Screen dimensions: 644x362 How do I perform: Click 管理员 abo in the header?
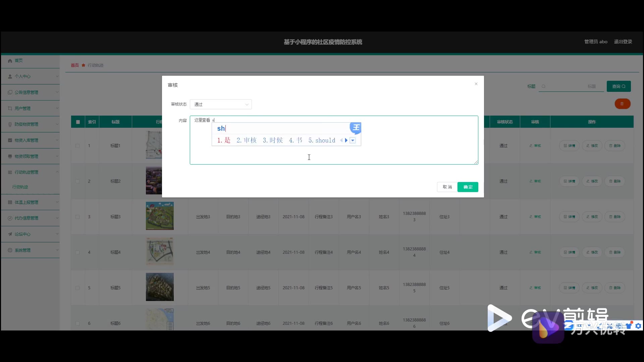pyautogui.click(x=596, y=42)
